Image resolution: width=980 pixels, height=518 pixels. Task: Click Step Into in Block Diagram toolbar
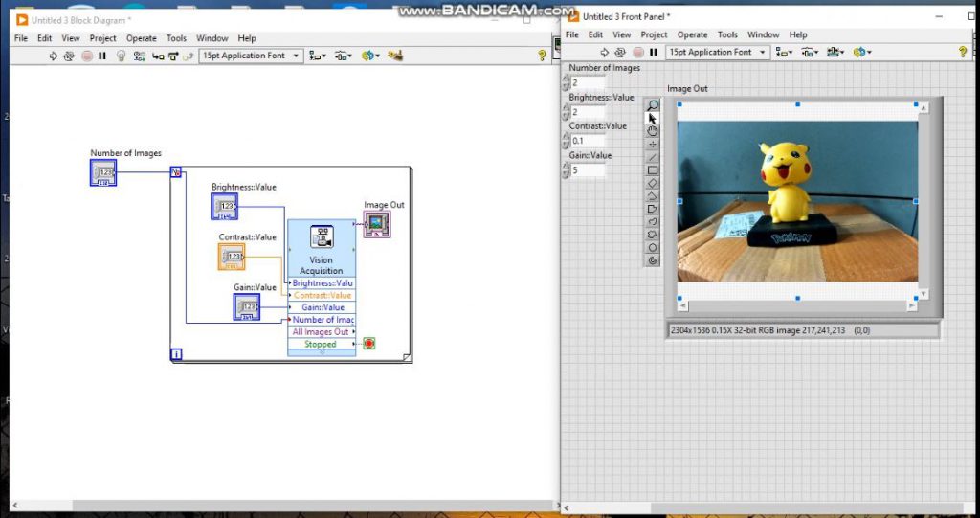pyautogui.click(x=158, y=56)
